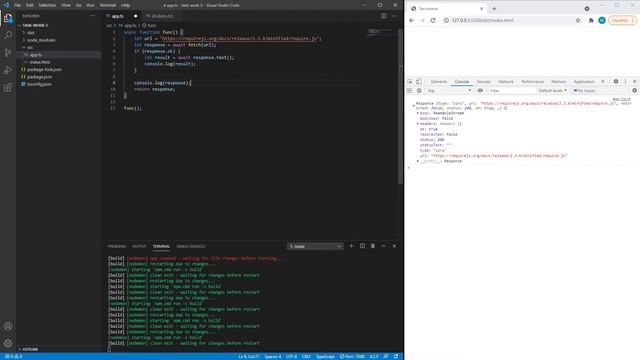This screenshot has height=360, width=640.
Task: Open the Accounts icon in the activity bar
Action: [x=8, y=326]
